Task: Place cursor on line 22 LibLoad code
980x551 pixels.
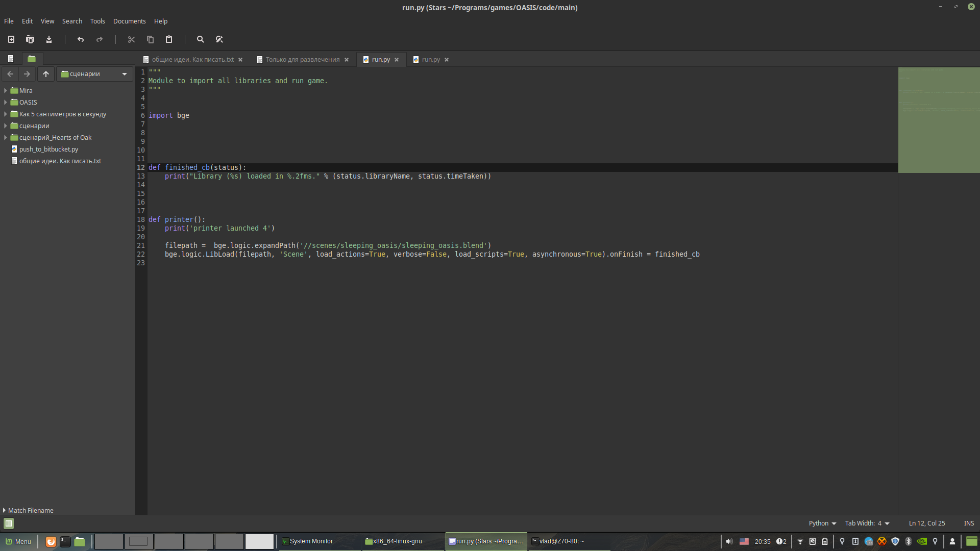Action: coord(432,254)
